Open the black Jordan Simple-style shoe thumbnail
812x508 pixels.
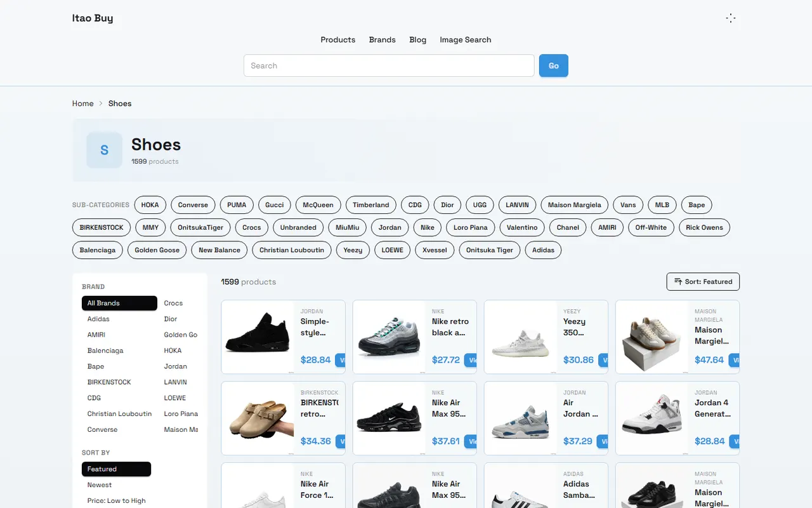click(x=258, y=337)
